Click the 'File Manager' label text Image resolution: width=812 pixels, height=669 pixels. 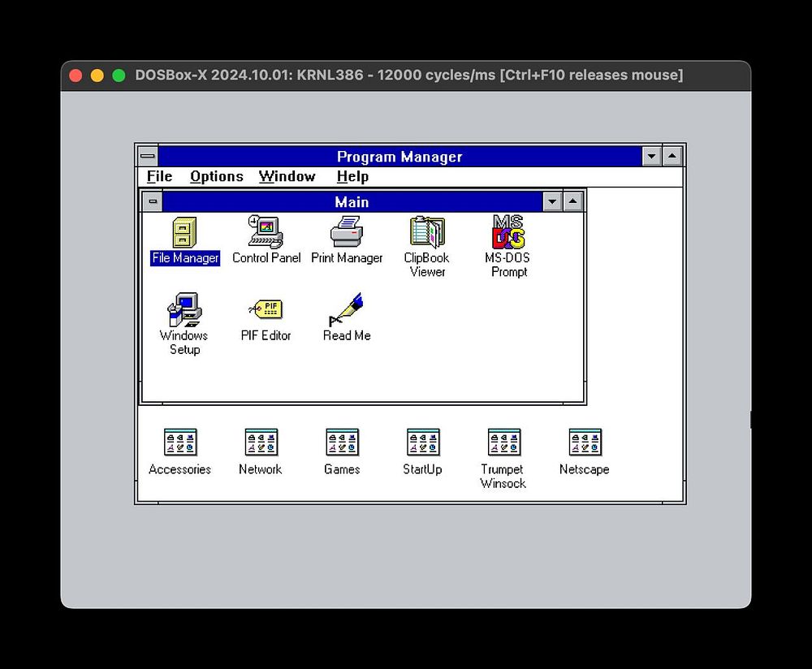pyautogui.click(x=185, y=258)
